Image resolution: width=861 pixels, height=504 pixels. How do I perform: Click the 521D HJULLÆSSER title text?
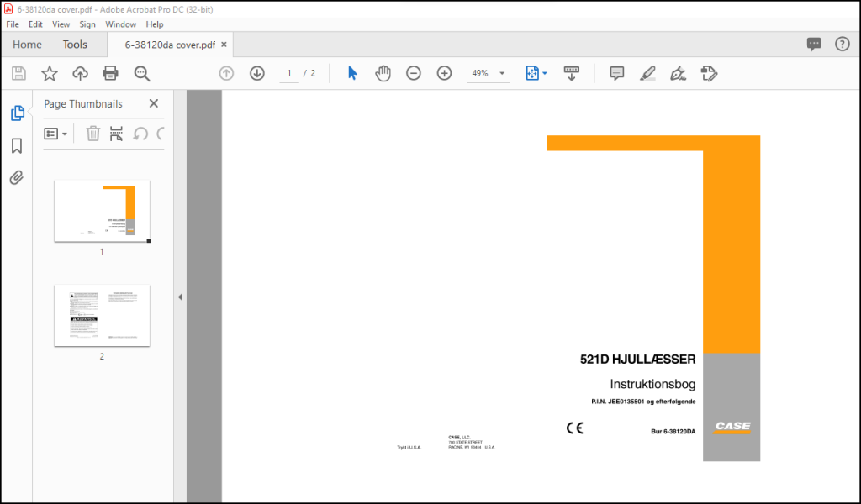coord(637,360)
